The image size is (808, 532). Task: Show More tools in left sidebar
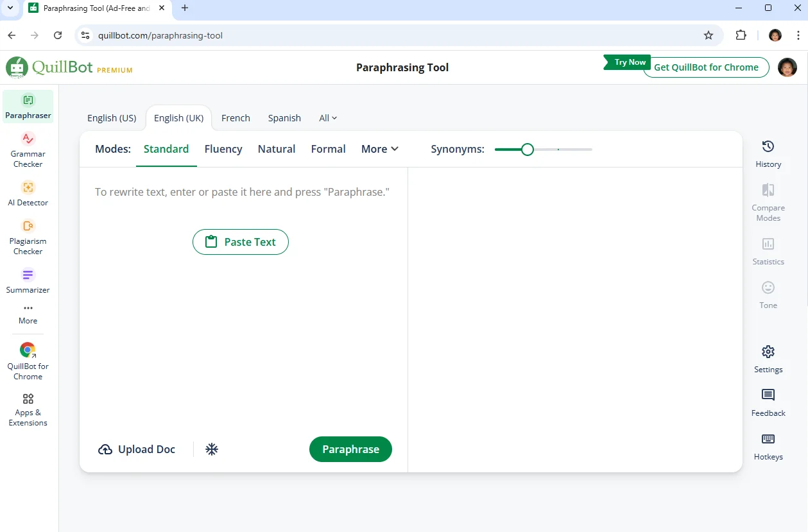pos(28,314)
